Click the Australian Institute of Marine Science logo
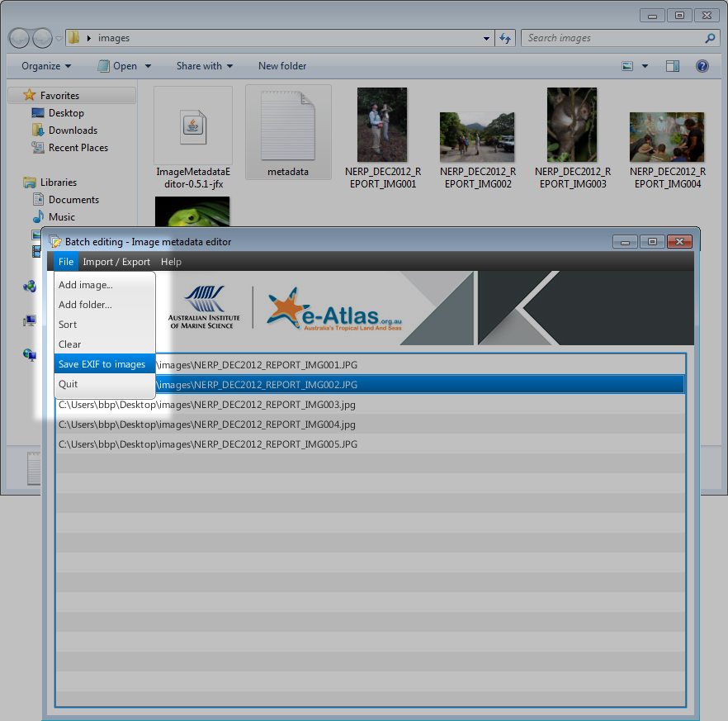This screenshot has width=728, height=721. (x=204, y=307)
